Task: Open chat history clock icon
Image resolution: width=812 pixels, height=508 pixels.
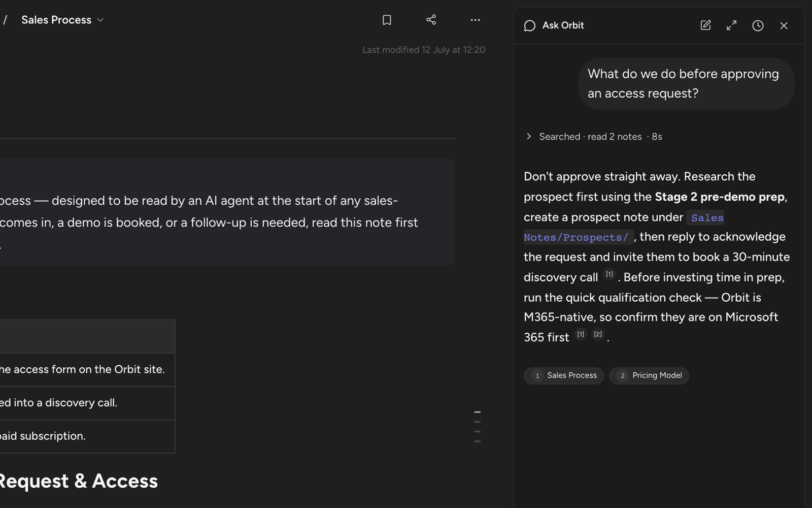Action: (758, 25)
